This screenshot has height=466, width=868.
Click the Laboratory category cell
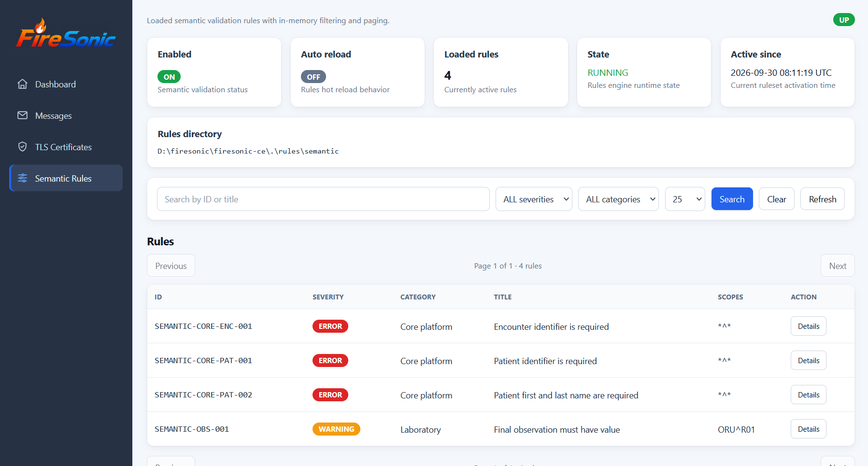421,429
